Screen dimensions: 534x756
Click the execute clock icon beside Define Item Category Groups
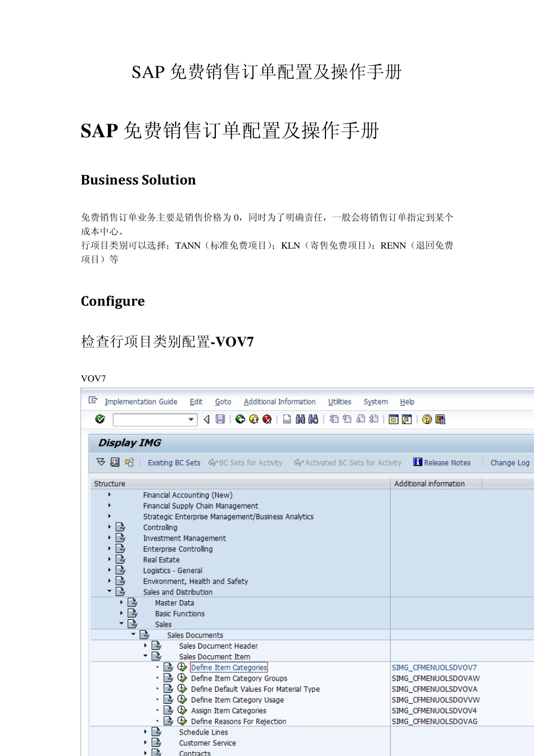182,678
